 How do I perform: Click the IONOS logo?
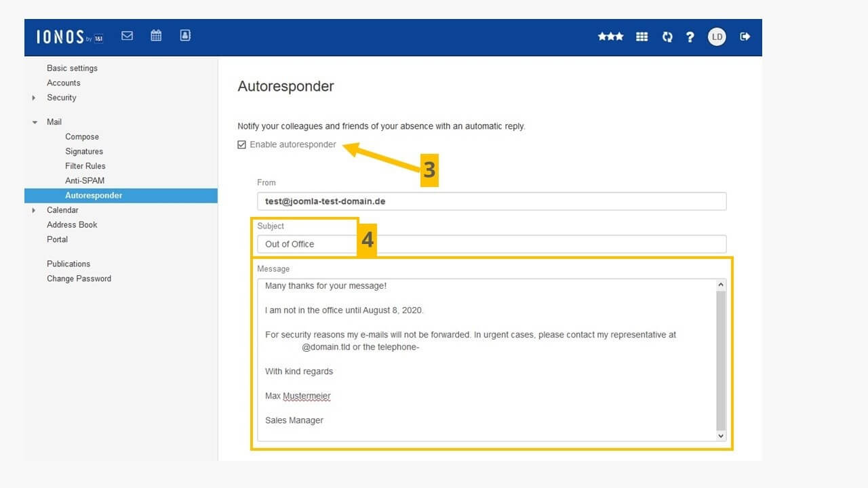69,37
